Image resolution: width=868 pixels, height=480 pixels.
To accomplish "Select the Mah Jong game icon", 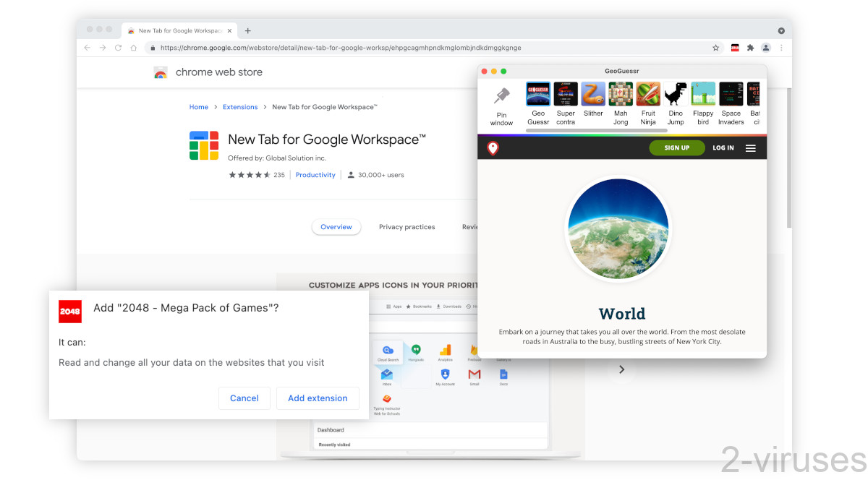I will [621, 94].
